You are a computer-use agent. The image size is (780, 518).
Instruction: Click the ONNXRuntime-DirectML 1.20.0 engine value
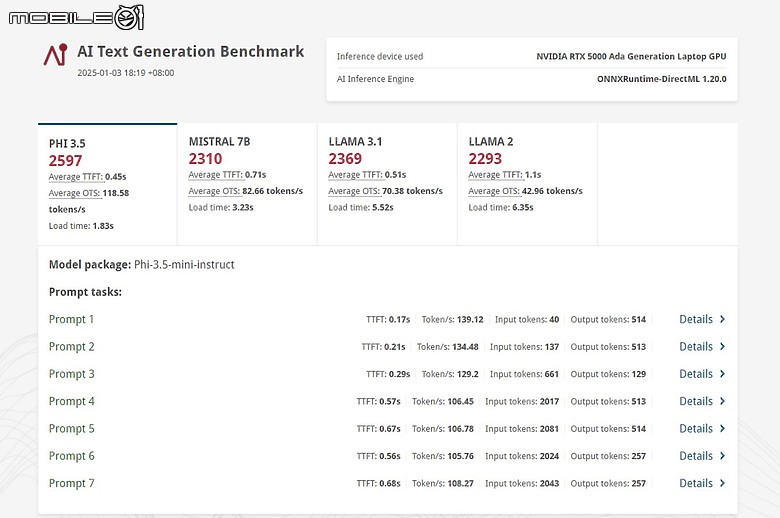point(662,79)
